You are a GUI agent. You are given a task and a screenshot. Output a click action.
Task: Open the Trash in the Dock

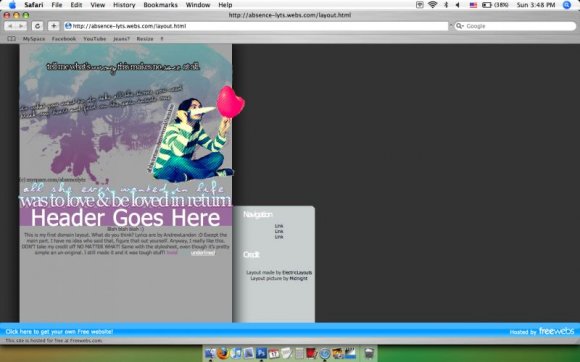[x=369, y=353]
